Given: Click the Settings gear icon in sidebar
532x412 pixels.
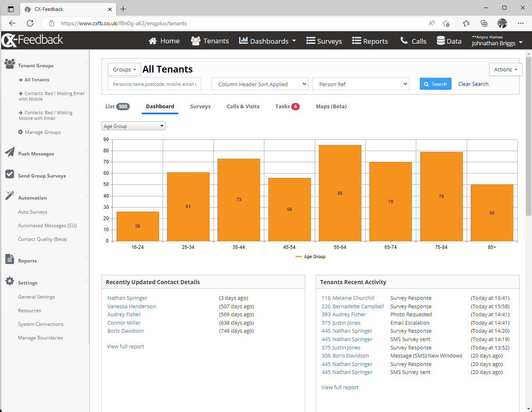Looking at the screenshot, I should tap(10, 281).
